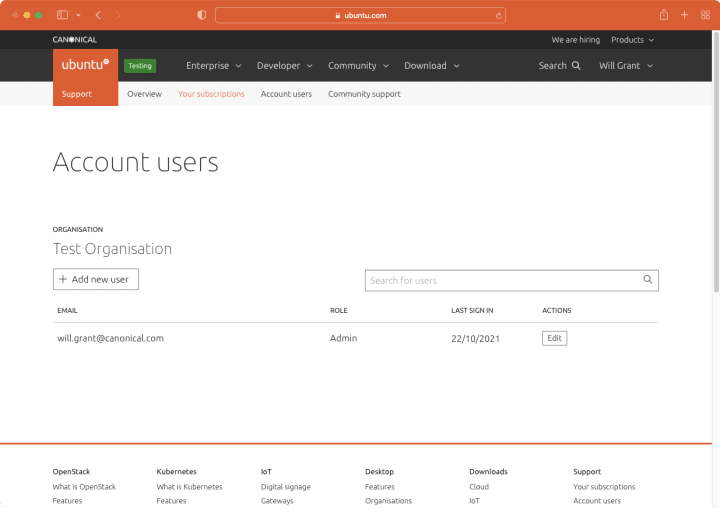Click the EMAIL column header

67,310
